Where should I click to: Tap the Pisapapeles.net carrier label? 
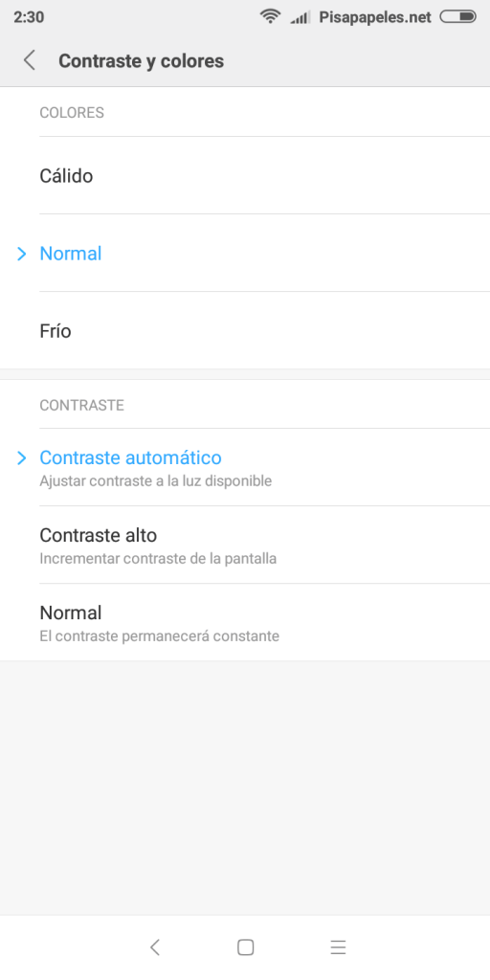tap(375, 17)
